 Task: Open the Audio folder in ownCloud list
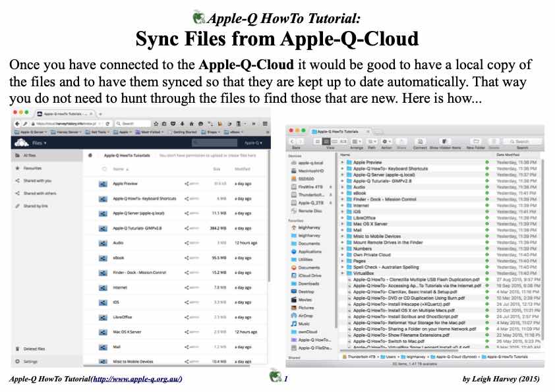click(118, 242)
